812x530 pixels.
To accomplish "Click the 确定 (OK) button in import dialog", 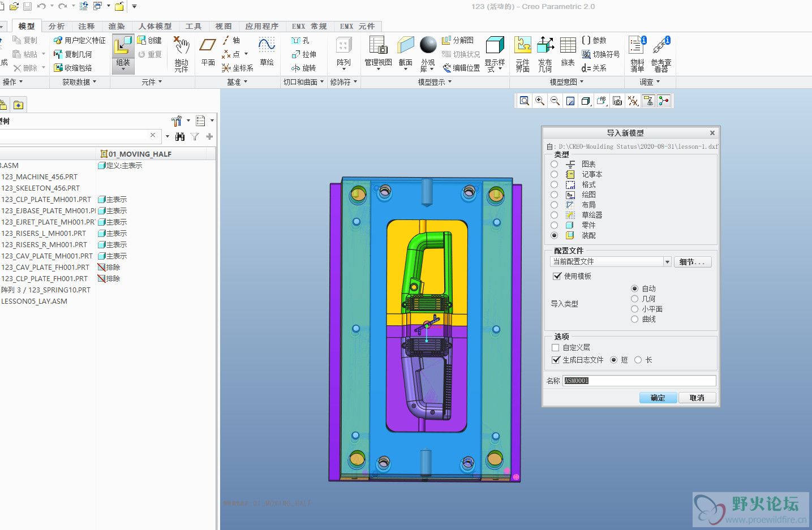I will (x=658, y=398).
